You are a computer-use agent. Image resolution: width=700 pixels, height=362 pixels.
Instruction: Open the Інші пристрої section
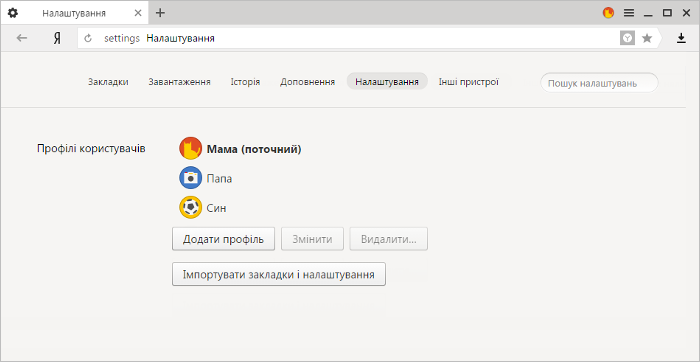[x=468, y=82]
